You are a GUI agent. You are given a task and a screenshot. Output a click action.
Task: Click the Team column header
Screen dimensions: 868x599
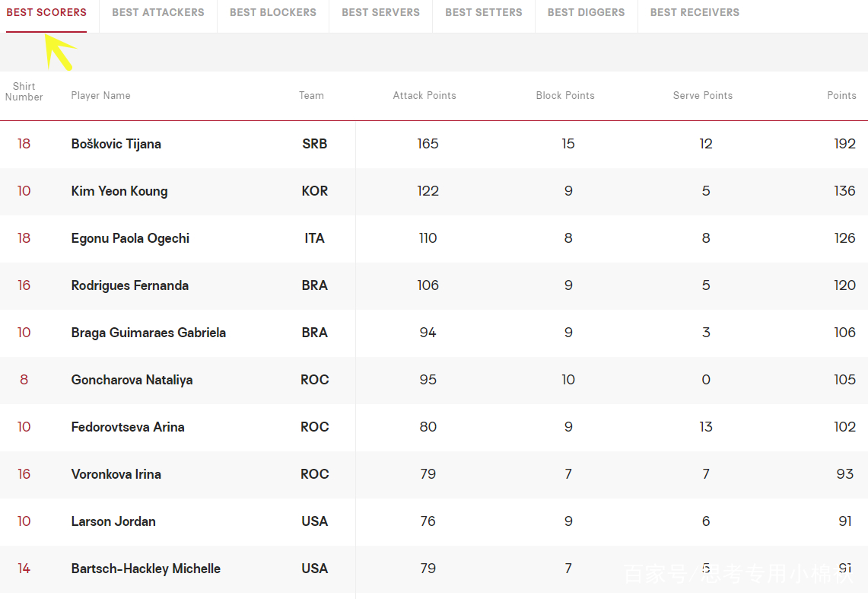tap(311, 95)
